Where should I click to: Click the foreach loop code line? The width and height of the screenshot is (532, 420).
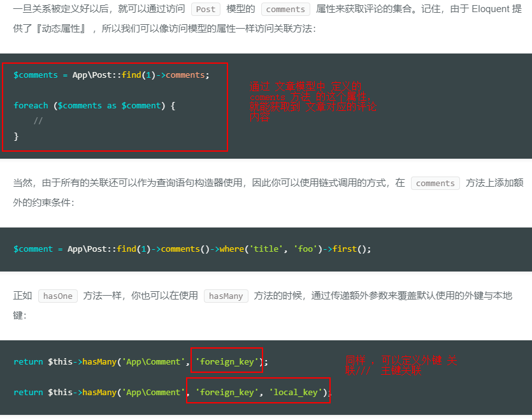(x=94, y=106)
